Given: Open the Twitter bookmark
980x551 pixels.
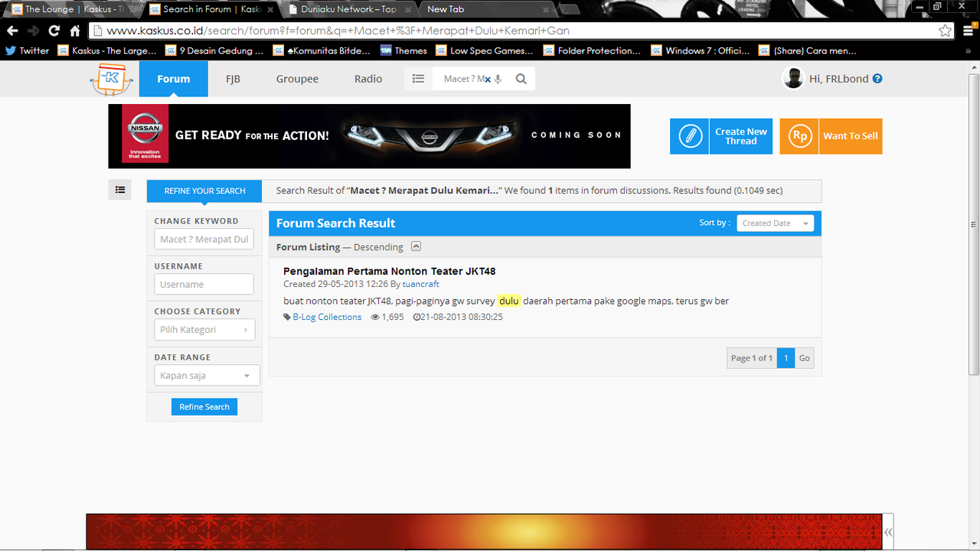Looking at the screenshot, I should (x=27, y=51).
